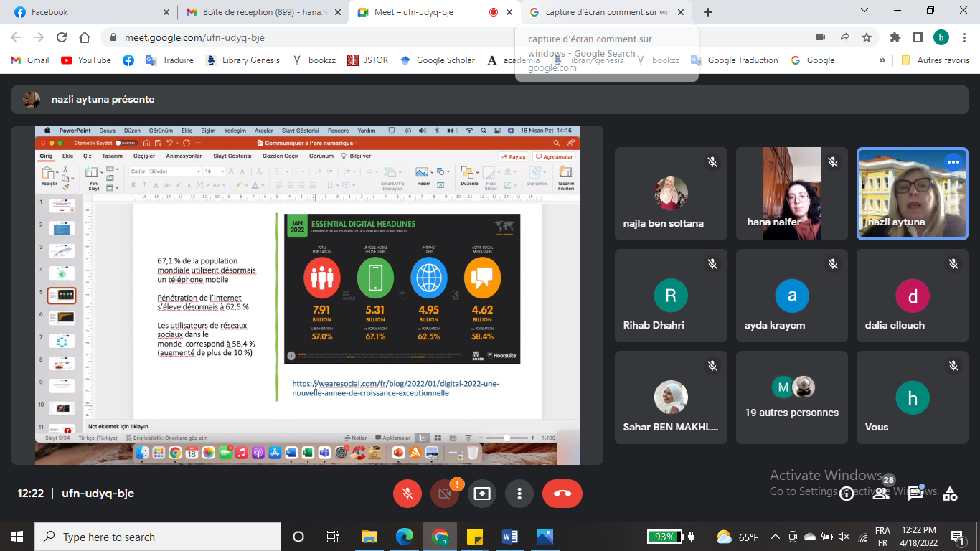
Task: Click the meeting code ufn-udyq-bje text
Action: (98, 494)
